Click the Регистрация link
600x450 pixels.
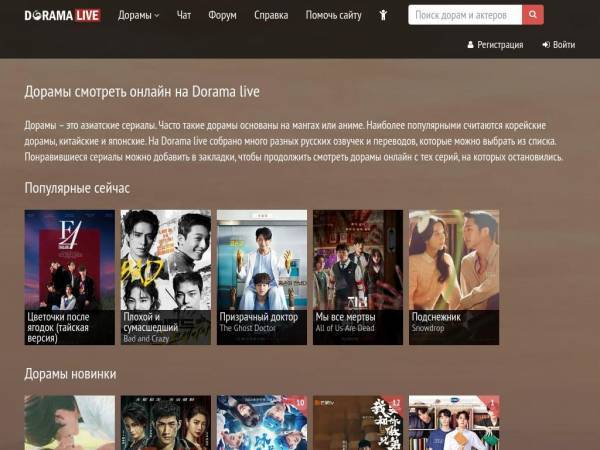[x=500, y=45]
